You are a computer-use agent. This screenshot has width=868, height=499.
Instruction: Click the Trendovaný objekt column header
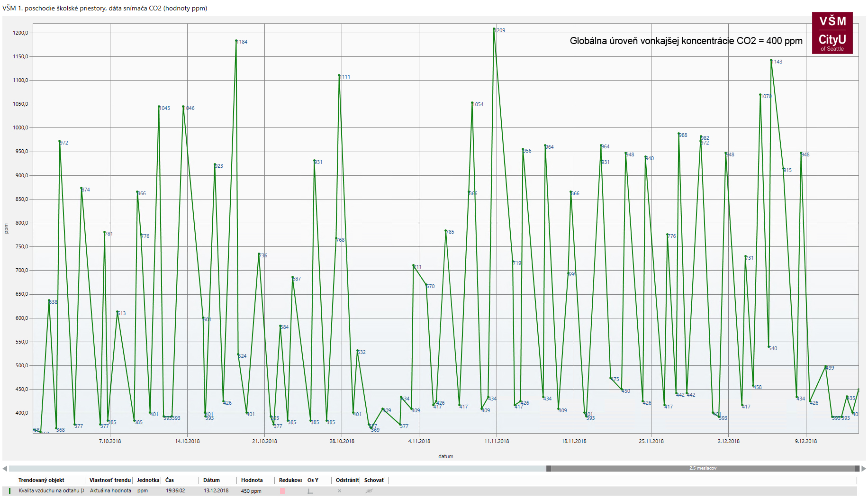pyautogui.click(x=41, y=480)
